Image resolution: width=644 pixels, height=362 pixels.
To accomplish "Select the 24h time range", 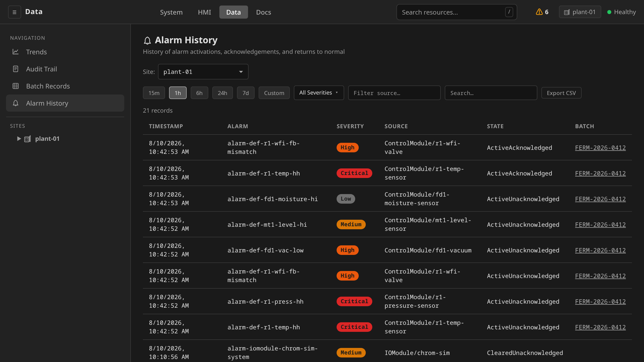I will [x=222, y=93].
